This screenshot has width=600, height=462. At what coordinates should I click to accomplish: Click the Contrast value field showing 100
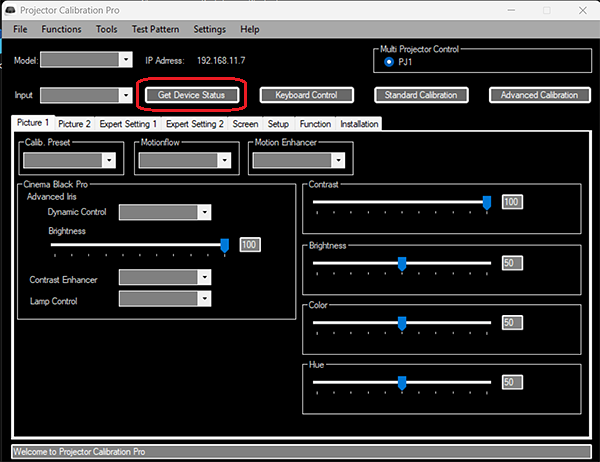512,202
